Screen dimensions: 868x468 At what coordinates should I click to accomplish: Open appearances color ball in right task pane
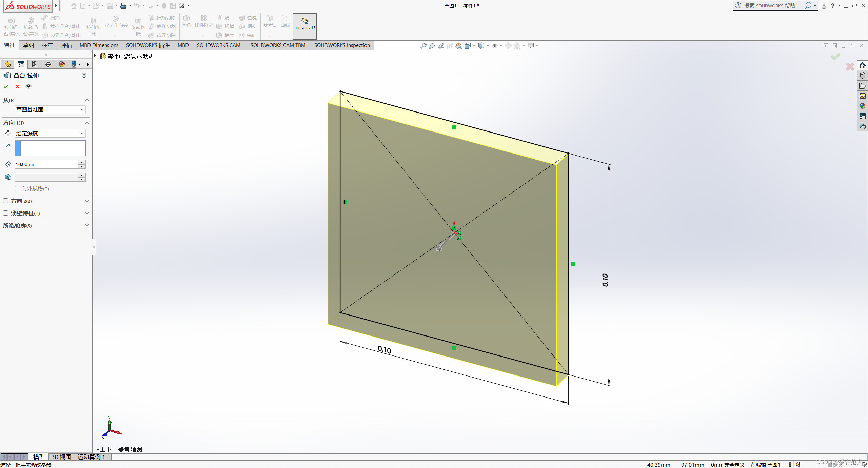(862, 106)
